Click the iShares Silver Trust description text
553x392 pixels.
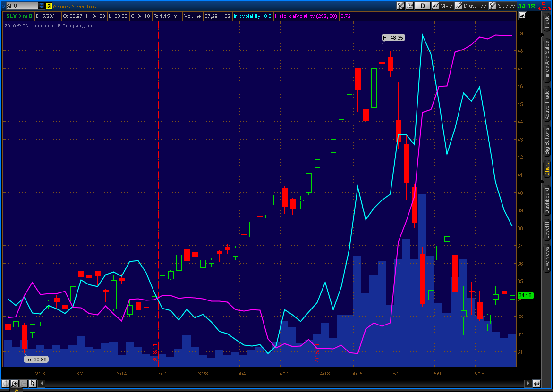[x=76, y=6]
